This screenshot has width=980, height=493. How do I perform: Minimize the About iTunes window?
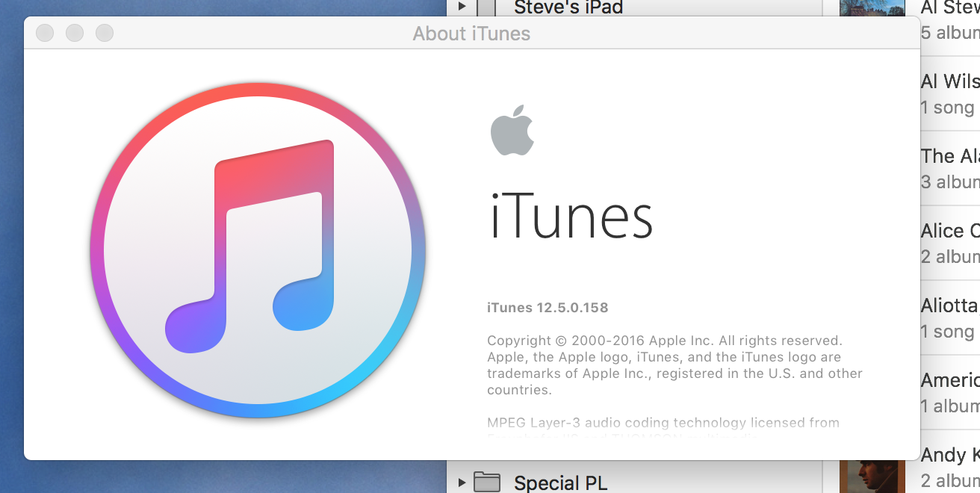click(75, 33)
